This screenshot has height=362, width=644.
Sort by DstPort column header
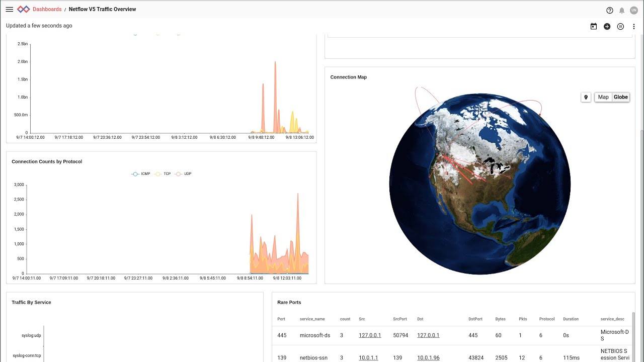[475, 319]
